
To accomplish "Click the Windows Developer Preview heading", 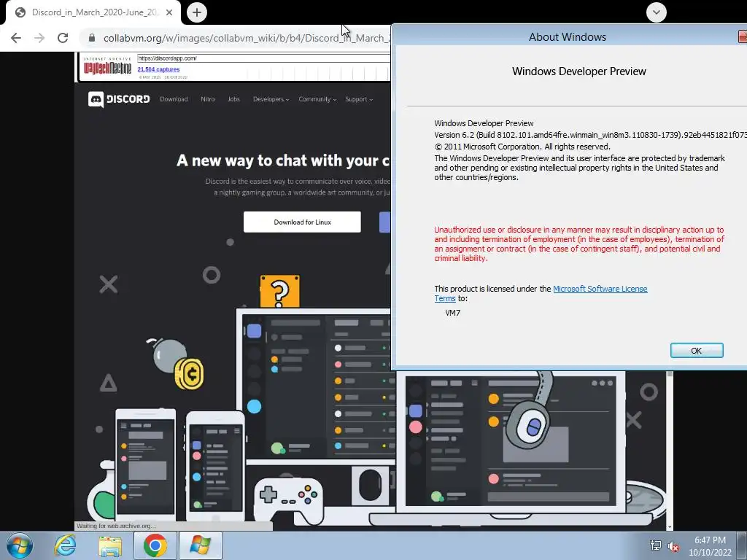I will tap(578, 71).
